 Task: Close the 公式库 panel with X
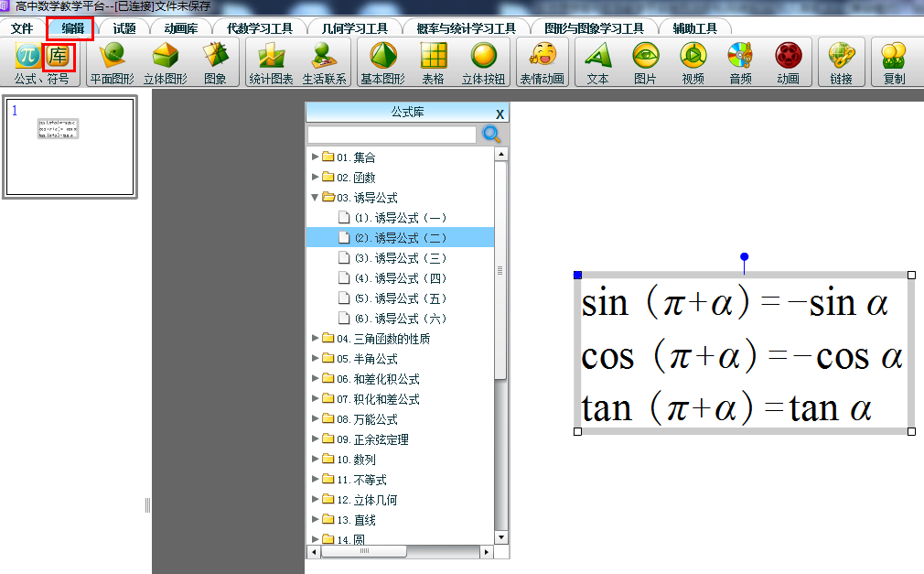tap(500, 114)
